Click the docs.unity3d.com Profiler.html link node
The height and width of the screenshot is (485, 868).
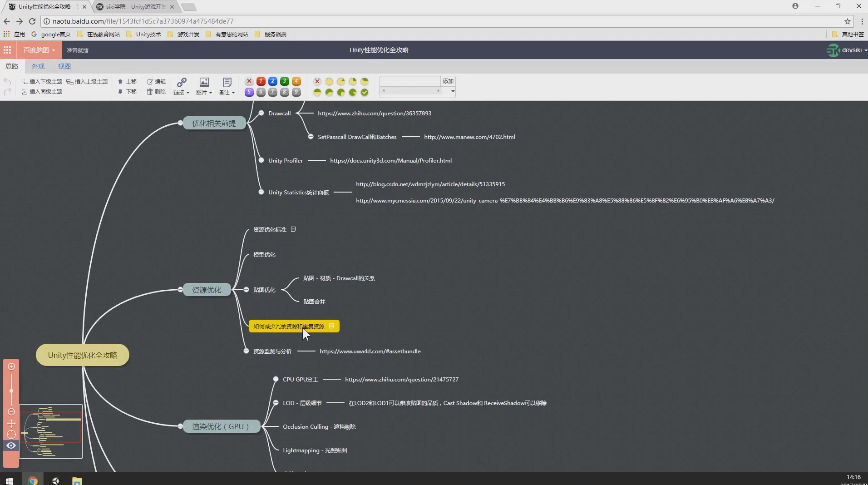click(x=391, y=160)
